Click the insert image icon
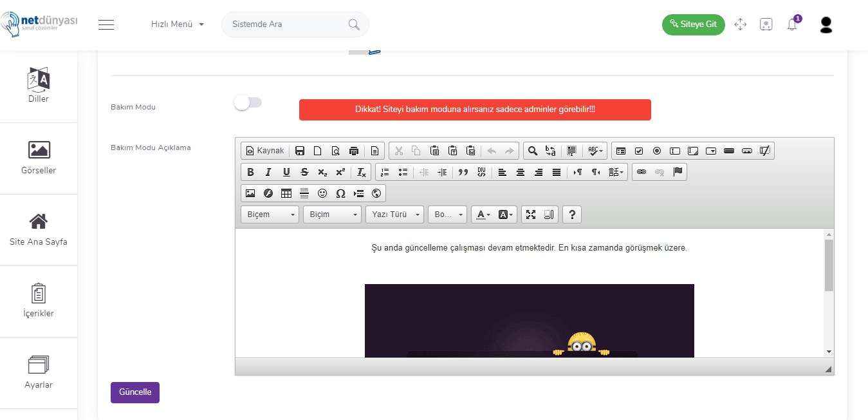This screenshot has width=868, height=420. (x=250, y=193)
